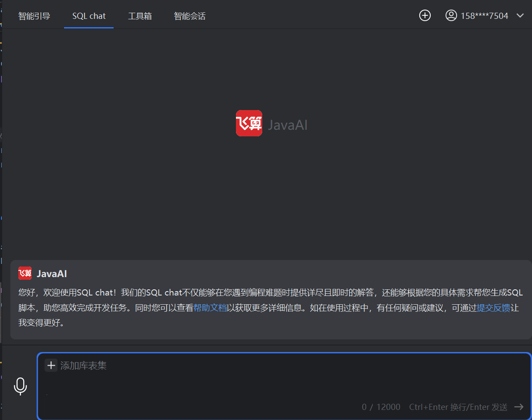Expand the account dropdown chevron
Screen dimensions: 532x420
tap(520, 16)
